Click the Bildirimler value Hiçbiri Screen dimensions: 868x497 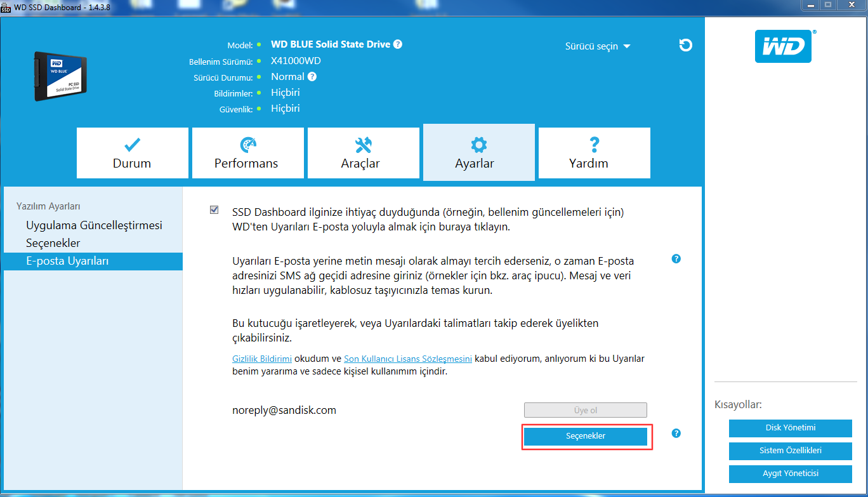coord(286,93)
